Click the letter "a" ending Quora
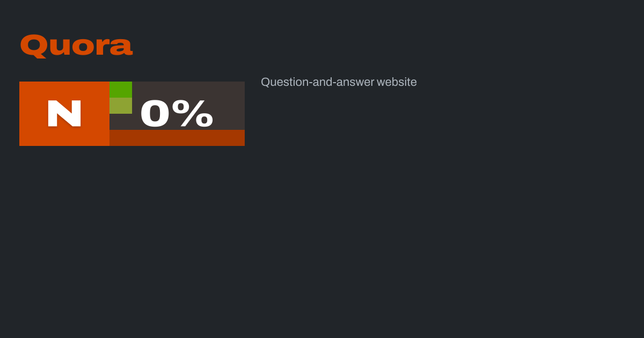This screenshot has height=338, width=644. (121, 47)
